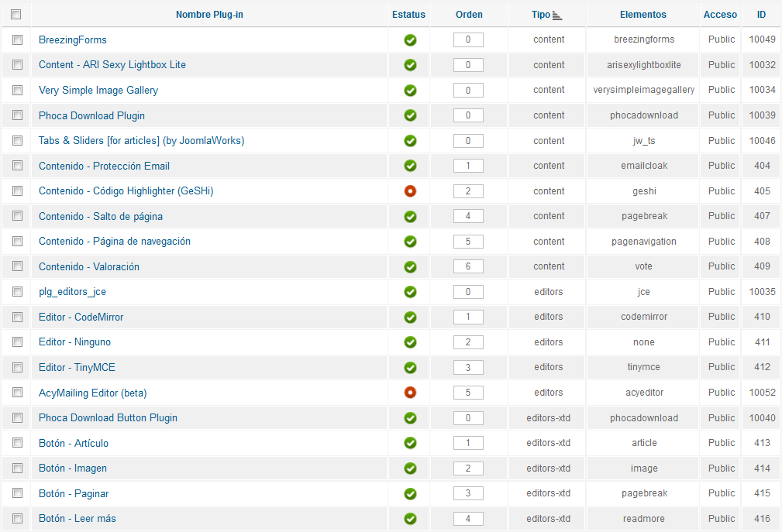Toggle status icon for Tabs & Sliders row
The image size is (782, 532).
[x=410, y=140]
